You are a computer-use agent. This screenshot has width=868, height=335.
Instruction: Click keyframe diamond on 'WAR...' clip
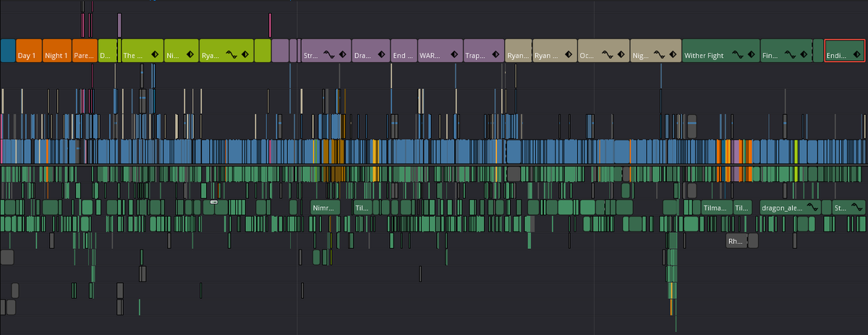coord(453,55)
